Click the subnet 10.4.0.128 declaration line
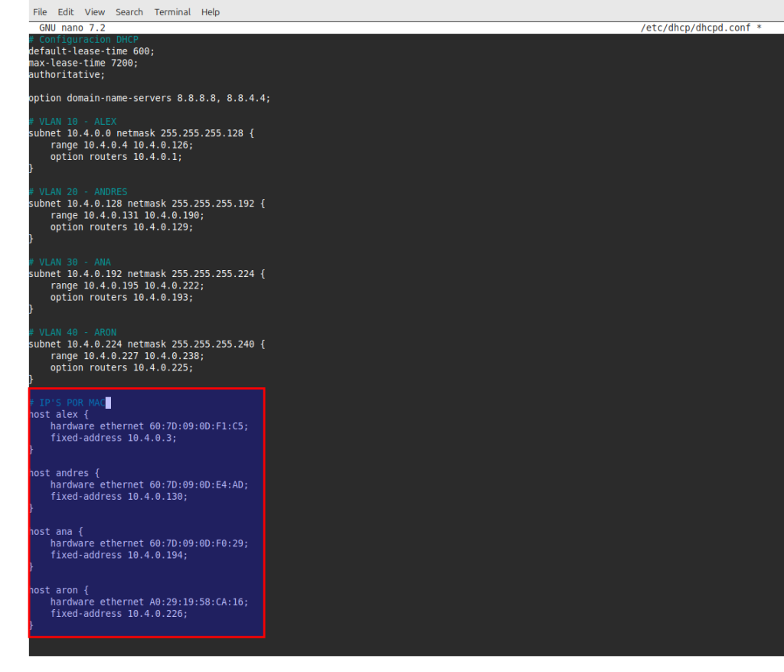The width and height of the screenshot is (784, 672). (146, 204)
